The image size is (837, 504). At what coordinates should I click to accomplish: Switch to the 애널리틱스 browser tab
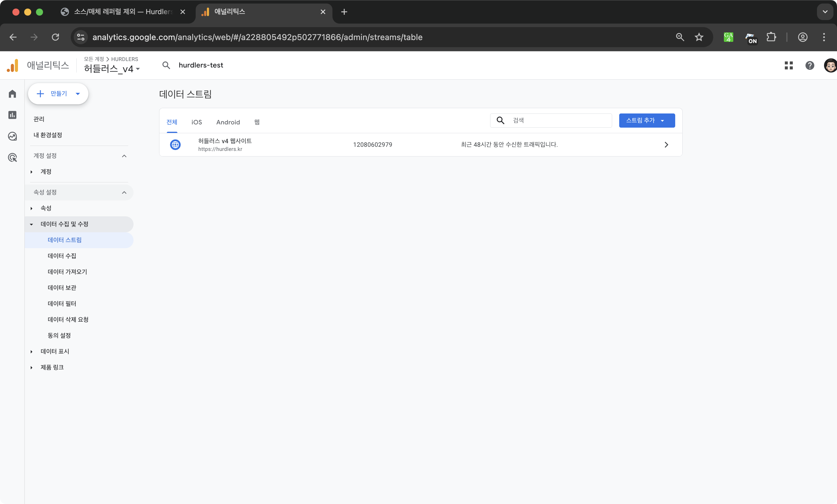point(264,12)
